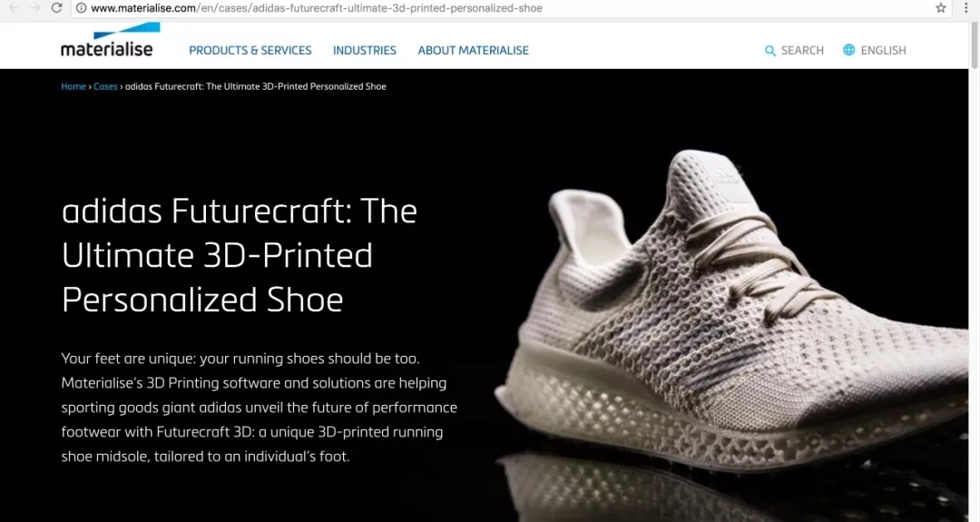This screenshot has width=980, height=522.
Task: Open the Search option in the header
Action: 802,51
